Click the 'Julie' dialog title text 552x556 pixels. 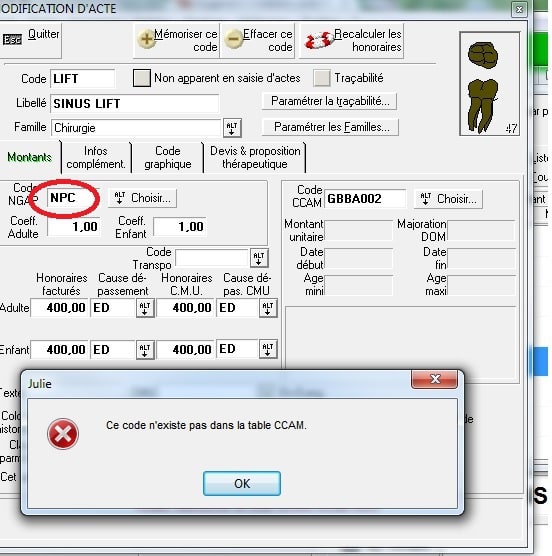pos(40,384)
